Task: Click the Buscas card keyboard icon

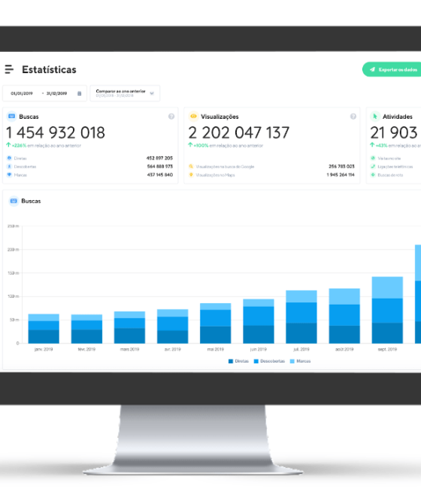Action: coord(12,117)
